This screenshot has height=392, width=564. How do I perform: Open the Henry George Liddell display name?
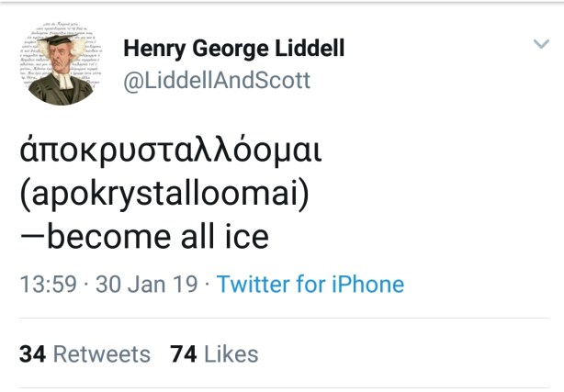(233, 48)
